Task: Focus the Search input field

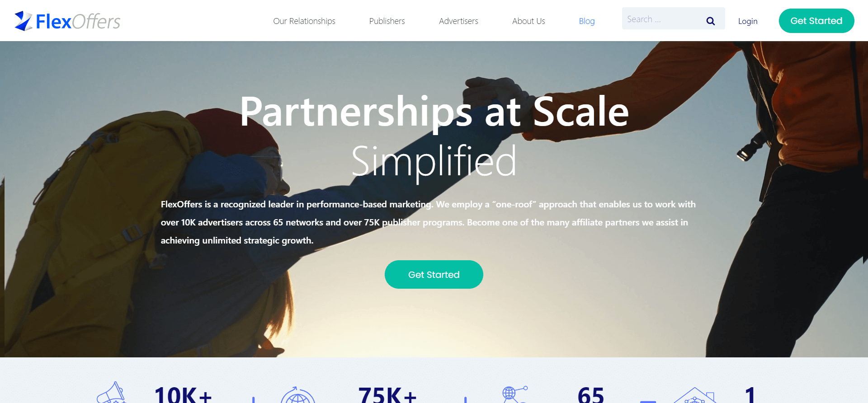Action: (663, 19)
